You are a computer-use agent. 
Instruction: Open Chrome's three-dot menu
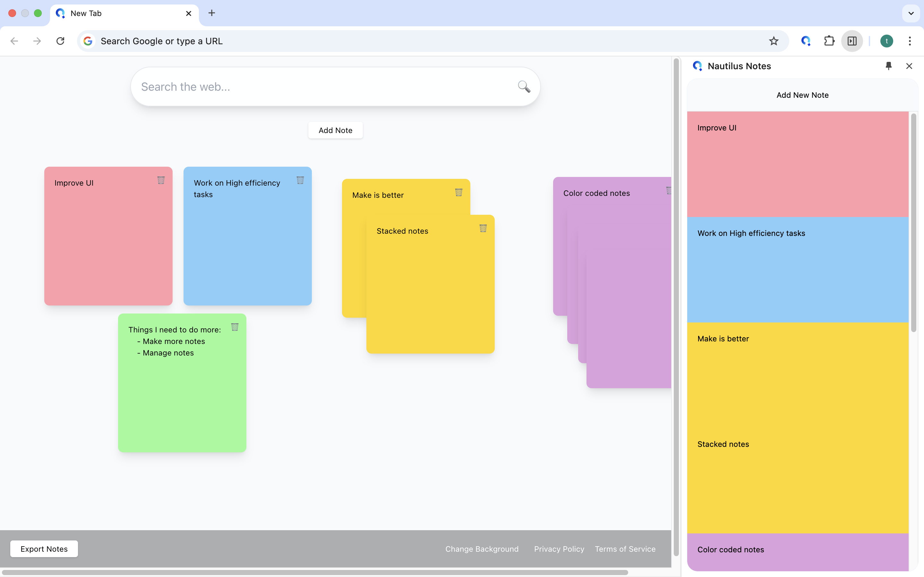tap(910, 41)
